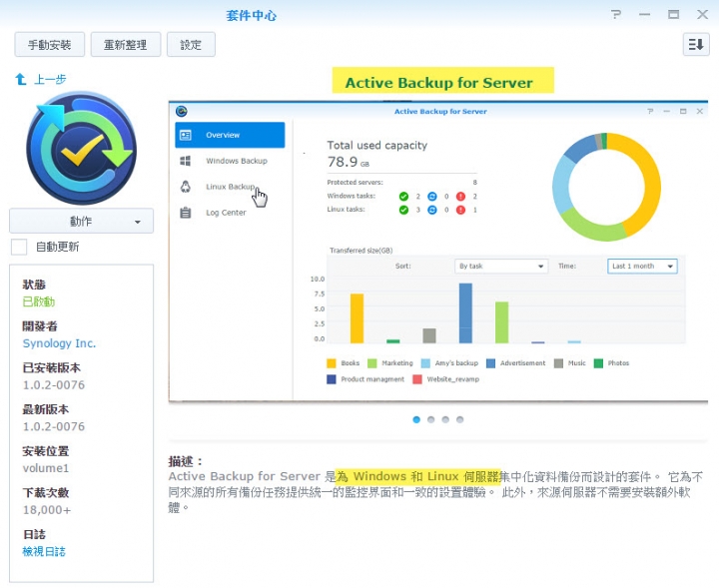
Task: Click the 重新整理 refresh button
Action: [x=126, y=45]
